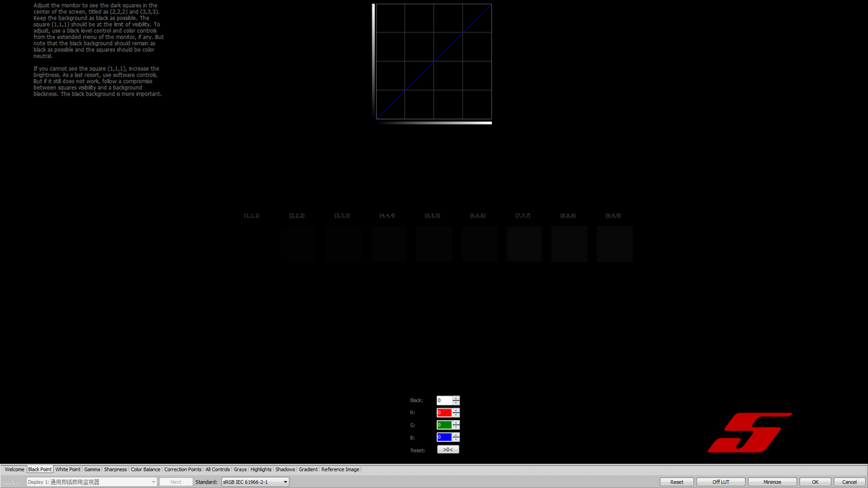Decrease the R value with down arrow
This screenshot has width=868, height=488.
tap(456, 415)
